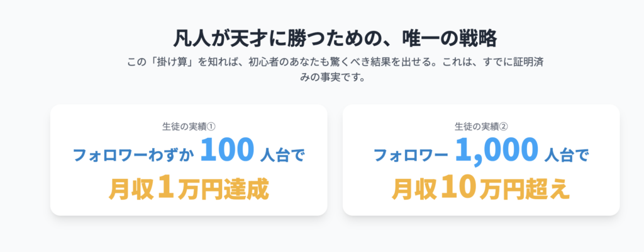Click the word 達成 in the left card

[x=247, y=189]
